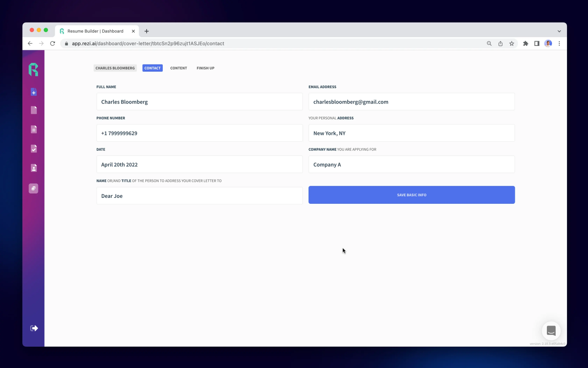Select the document checkmark sidebar icon

[x=34, y=149]
